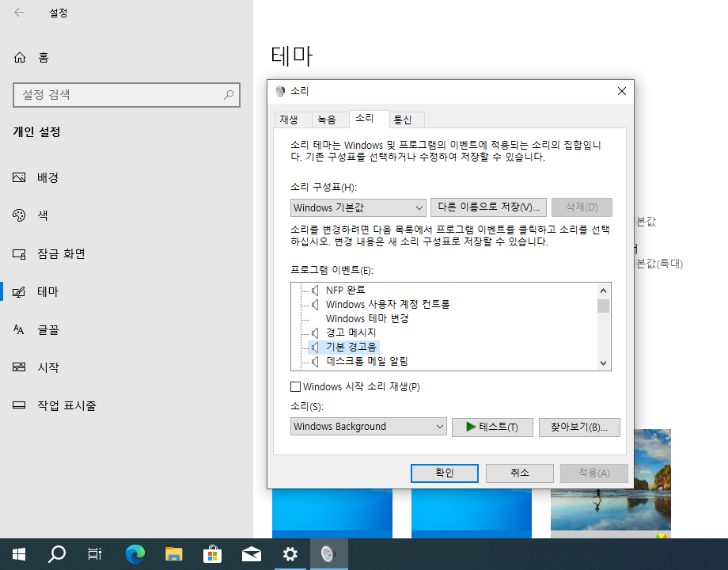This screenshot has height=570, width=728.
Task: Click the 작업 표시줄 icon in sidebar
Action: click(x=19, y=405)
